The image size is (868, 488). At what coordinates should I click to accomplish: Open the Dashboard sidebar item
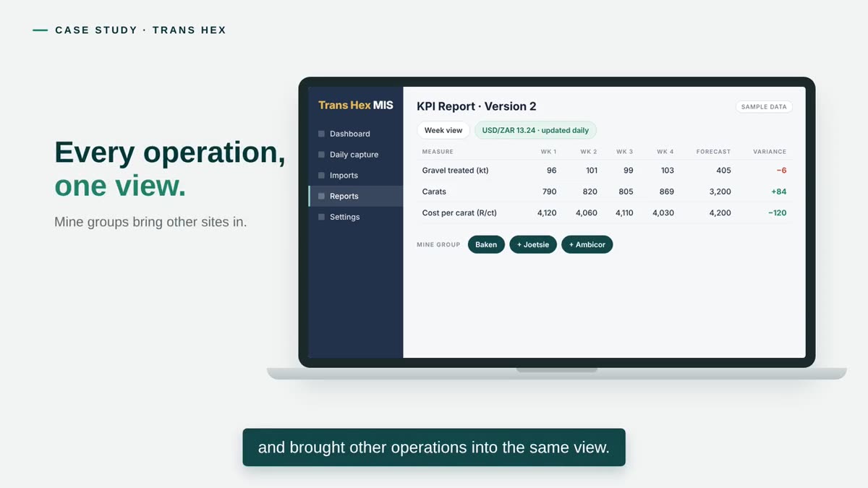click(x=356, y=134)
